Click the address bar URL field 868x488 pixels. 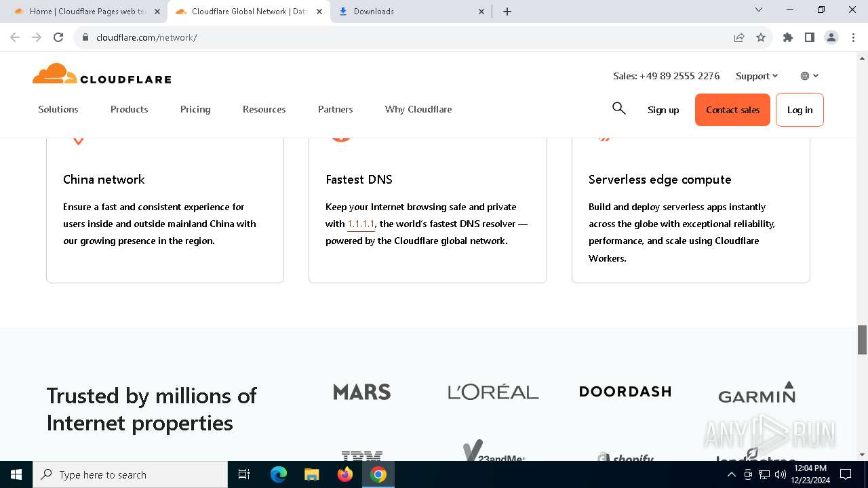[407, 37]
